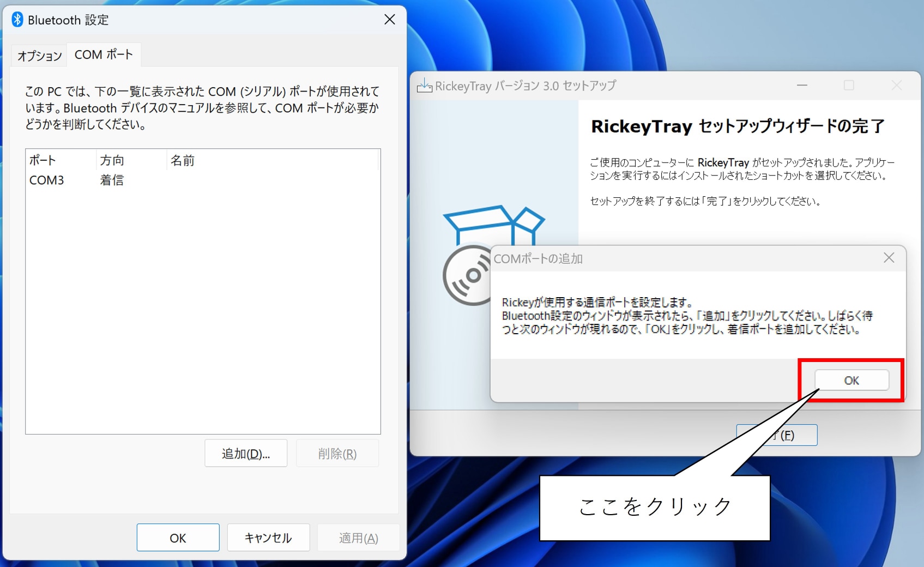Click the キャンセル button

(x=268, y=537)
